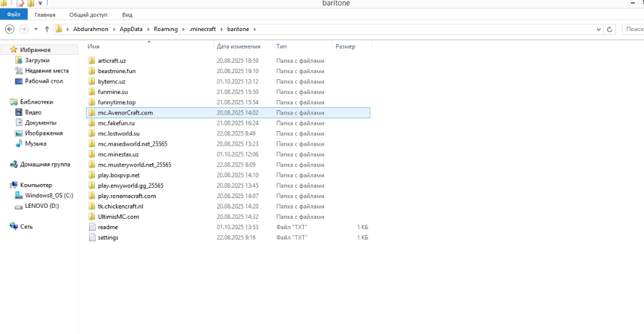
Task: Click the date 01.10.2025 13:53 for readme
Action: click(237, 227)
